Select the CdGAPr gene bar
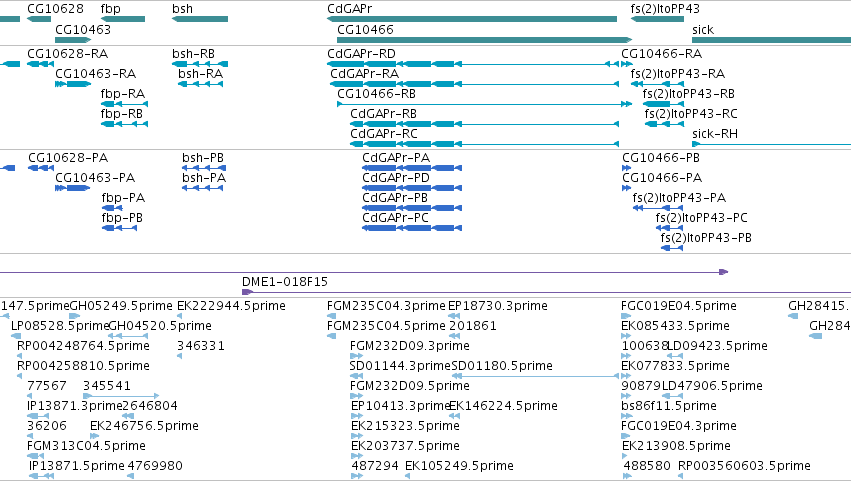The width and height of the screenshot is (851, 481). pyautogui.click(x=472, y=19)
